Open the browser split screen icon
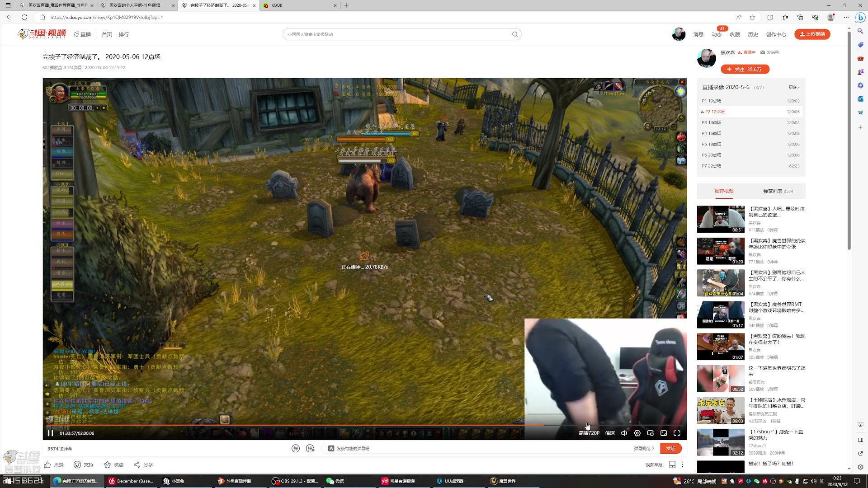This screenshot has height=488, width=868. click(x=770, y=17)
